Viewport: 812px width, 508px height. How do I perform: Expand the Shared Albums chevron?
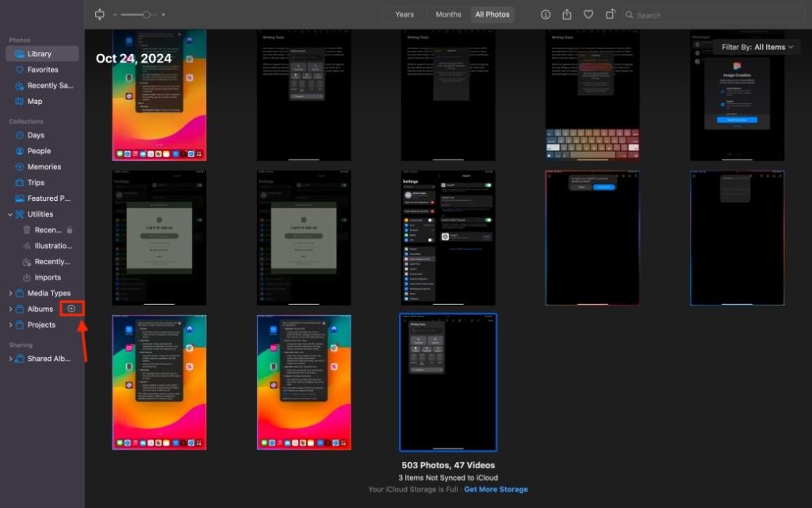10,358
